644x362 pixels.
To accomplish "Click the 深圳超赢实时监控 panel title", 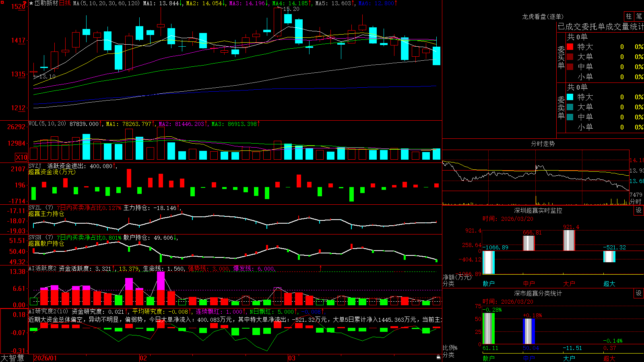I will point(538,210).
